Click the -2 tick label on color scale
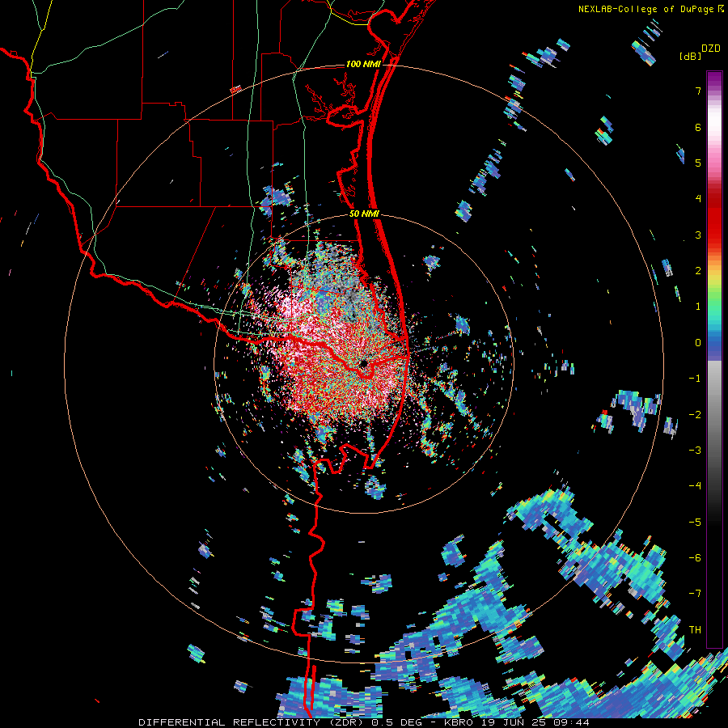 coord(695,415)
